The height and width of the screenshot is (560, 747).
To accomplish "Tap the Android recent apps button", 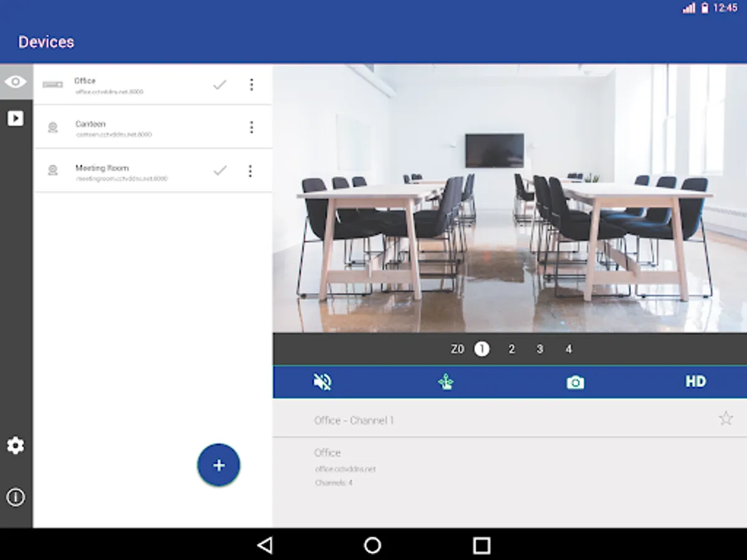I will point(481,546).
